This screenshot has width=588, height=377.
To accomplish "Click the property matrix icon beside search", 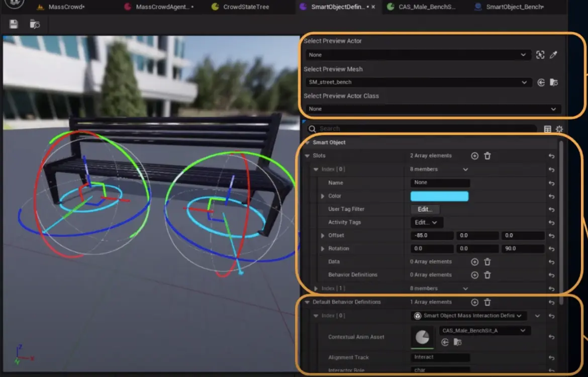I will pos(548,129).
